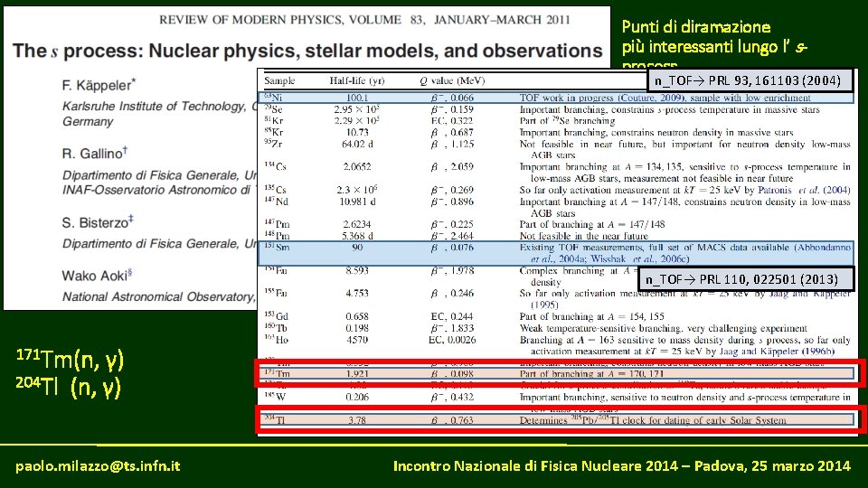Select half-life "10.73" of 85Kr
The width and height of the screenshot is (868, 488).
point(357,132)
